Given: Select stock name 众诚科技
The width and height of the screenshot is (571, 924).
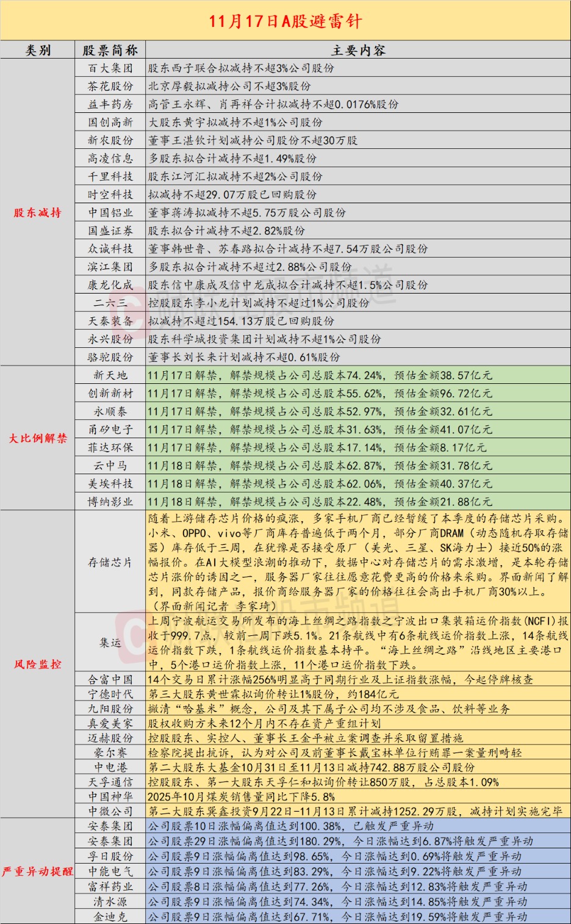Looking at the screenshot, I should 110,249.
